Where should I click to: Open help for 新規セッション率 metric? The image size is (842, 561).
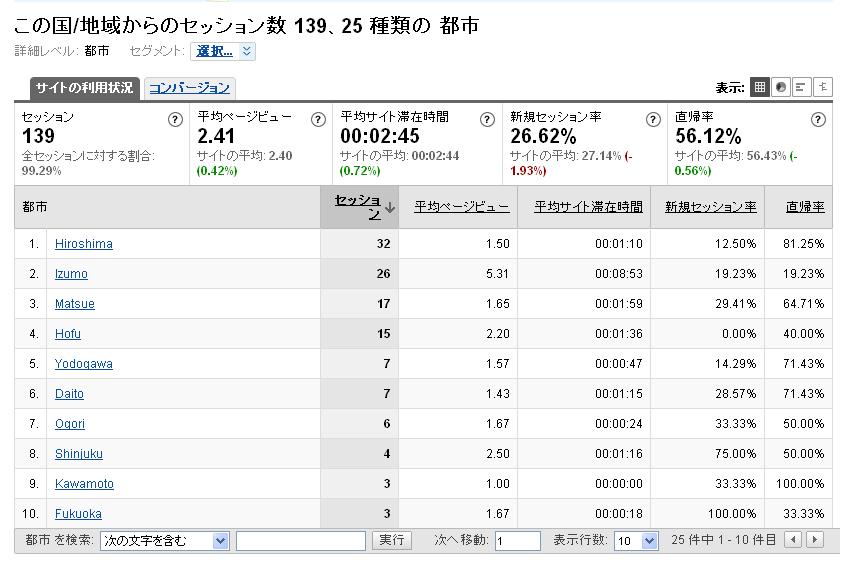(653, 119)
